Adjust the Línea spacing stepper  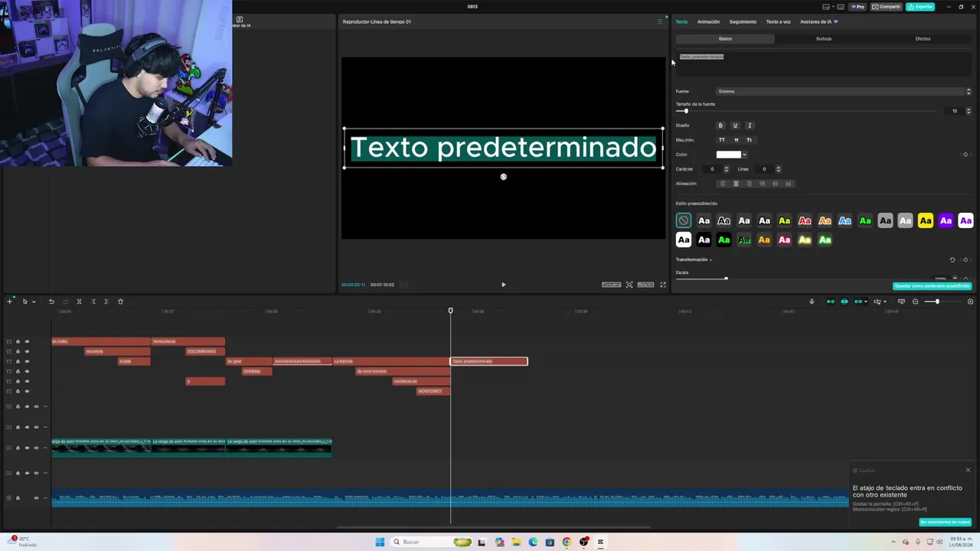click(x=778, y=169)
